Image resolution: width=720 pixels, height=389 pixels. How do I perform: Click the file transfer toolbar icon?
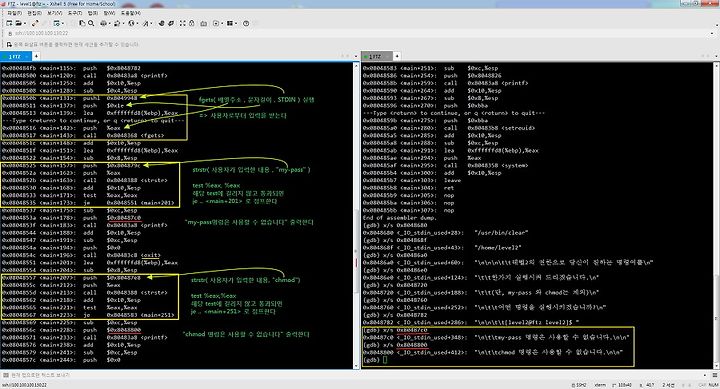tap(117, 23)
